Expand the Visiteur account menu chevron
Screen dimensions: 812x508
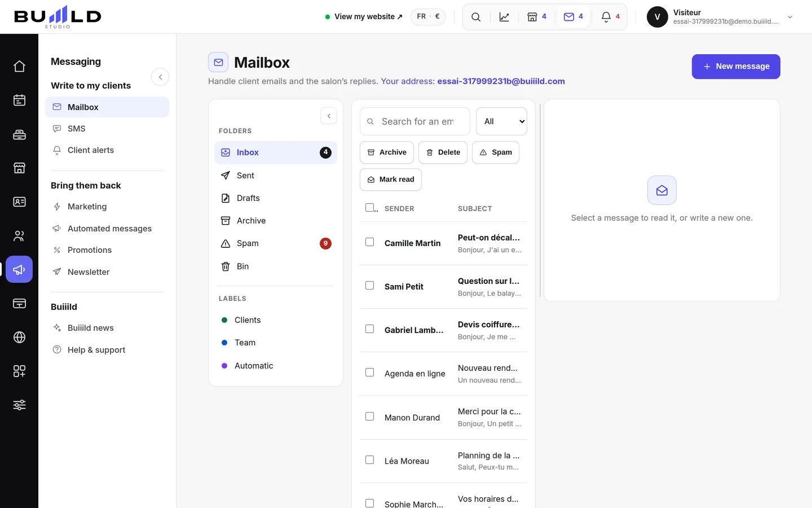pyautogui.click(x=790, y=17)
